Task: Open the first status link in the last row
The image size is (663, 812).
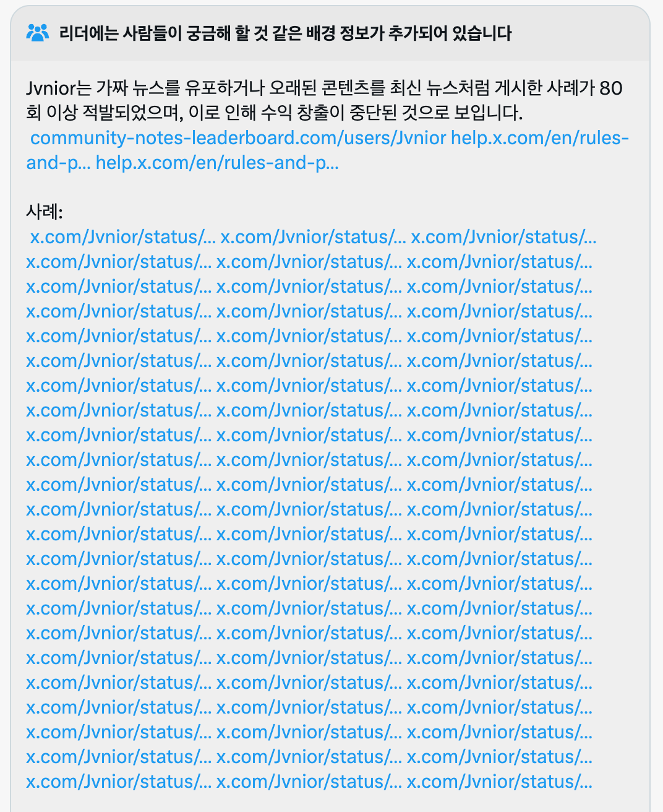Action: (119, 782)
